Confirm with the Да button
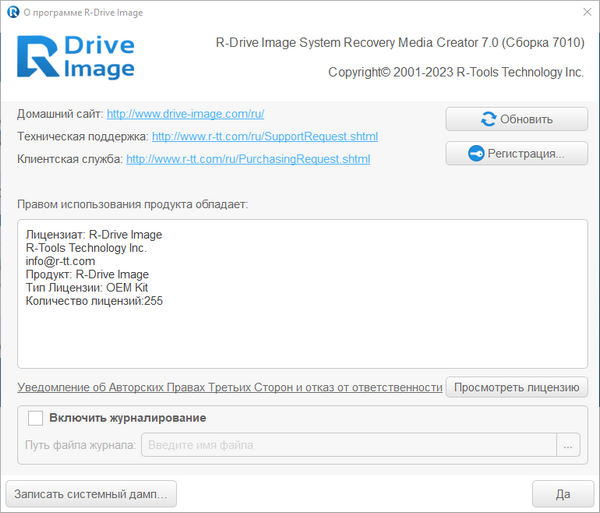This screenshot has width=600, height=513. (563, 493)
